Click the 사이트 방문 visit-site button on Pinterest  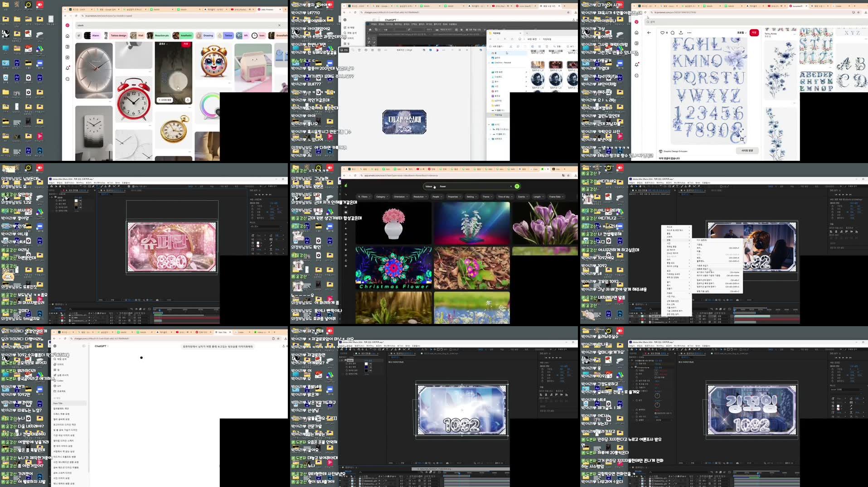(747, 150)
